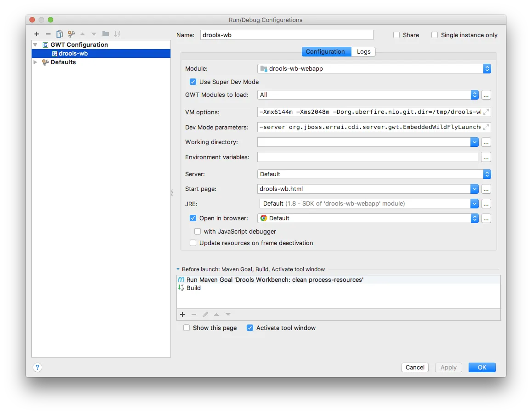Move before launch task down
This screenshot has width=532, height=414.
(228, 315)
